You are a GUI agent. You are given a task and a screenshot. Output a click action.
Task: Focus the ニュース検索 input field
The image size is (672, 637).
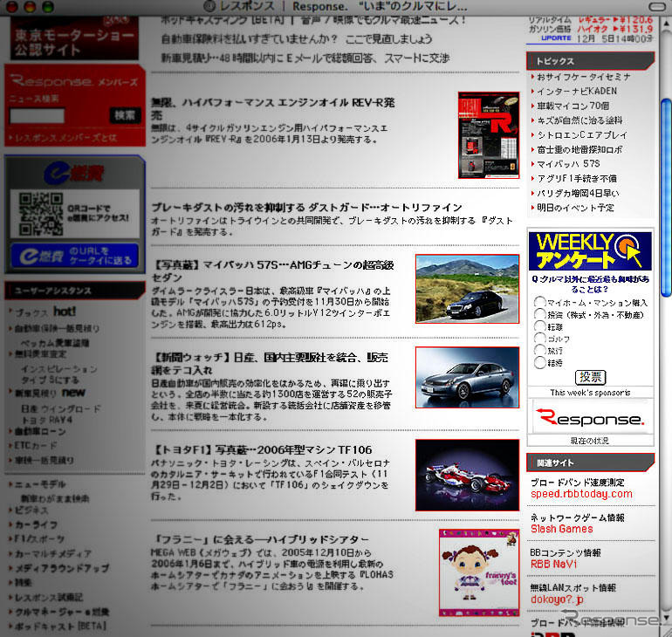pos(38,116)
